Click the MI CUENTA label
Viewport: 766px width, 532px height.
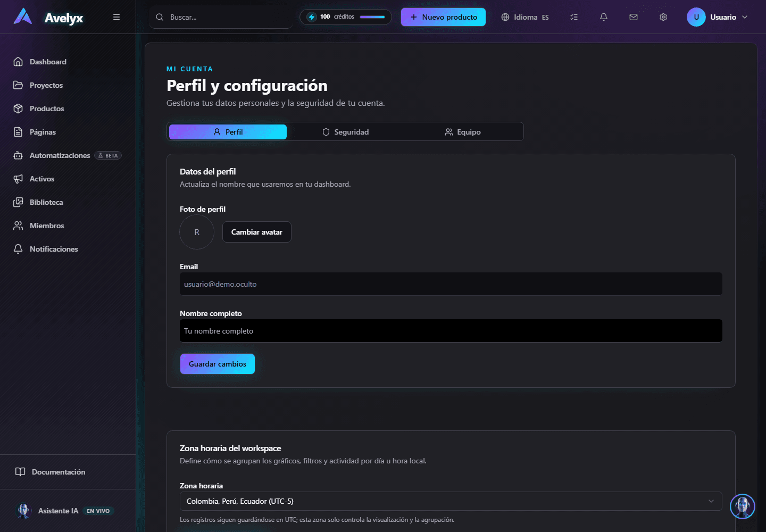click(x=189, y=69)
